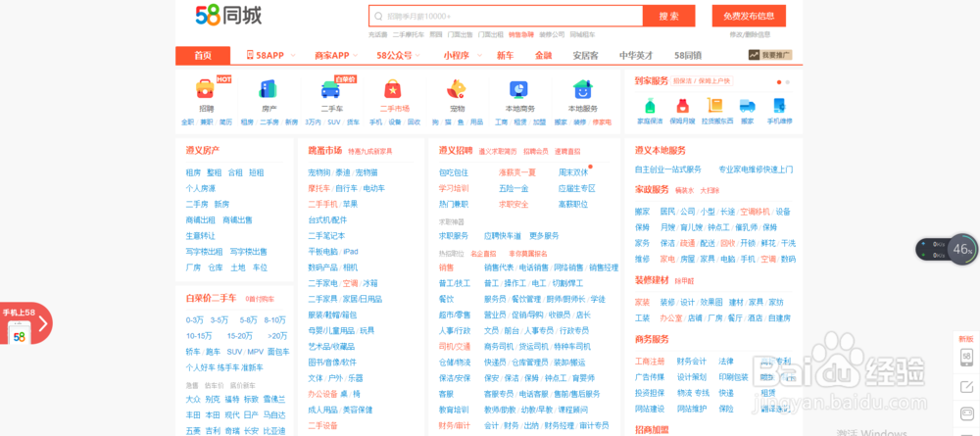Viewport: 980px width, 436px height.
Task: Click the right-side 新版 phone 58 icon
Action: click(966, 357)
